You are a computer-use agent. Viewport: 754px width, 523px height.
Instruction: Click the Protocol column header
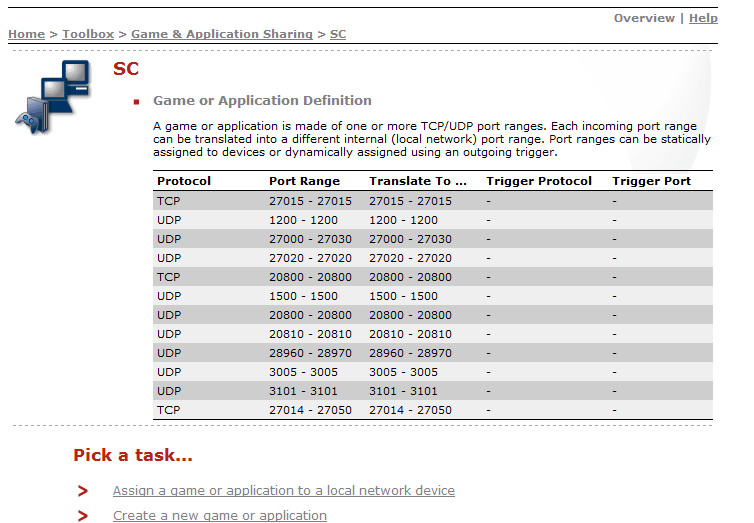pos(184,181)
